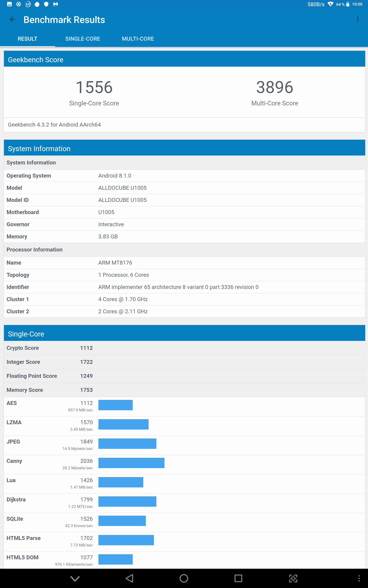The image size is (368, 588).
Task: Tap the Processor Information subheading
Action: pyautogui.click(x=34, y=249)
